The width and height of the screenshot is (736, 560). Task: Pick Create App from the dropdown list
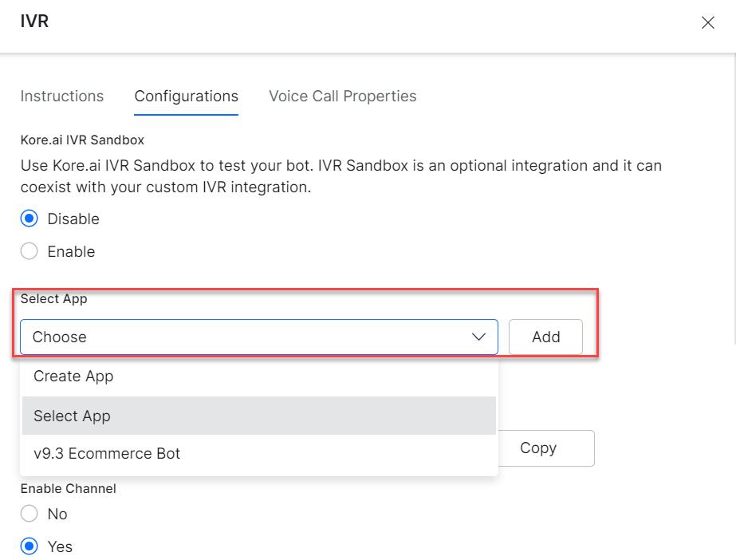click(x=259, y=377)
